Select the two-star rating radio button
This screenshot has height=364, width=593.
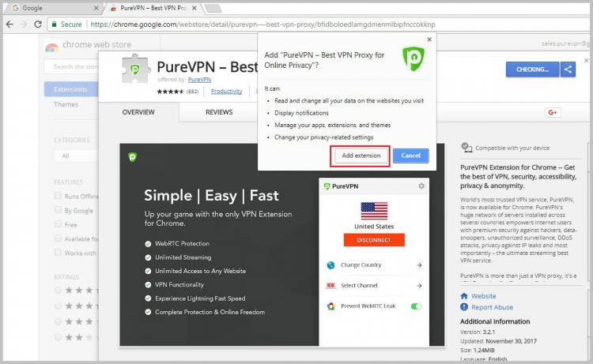[58, 337]
